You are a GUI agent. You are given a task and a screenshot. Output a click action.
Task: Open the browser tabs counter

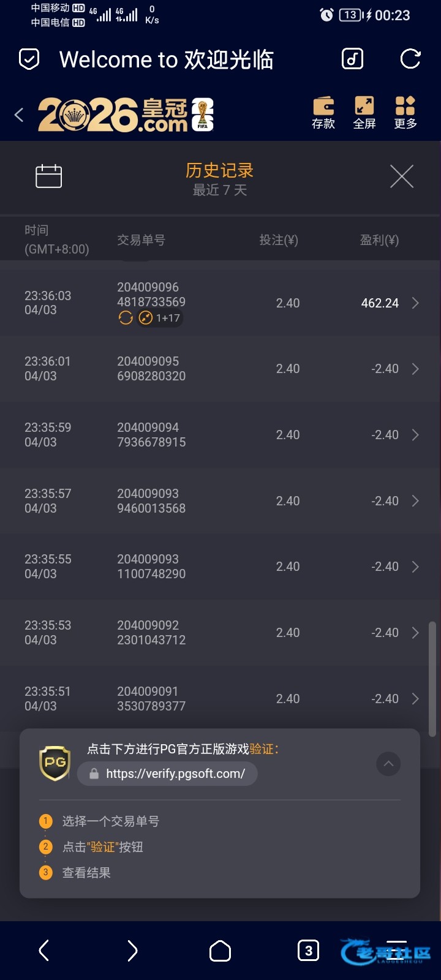coord(308,951)
